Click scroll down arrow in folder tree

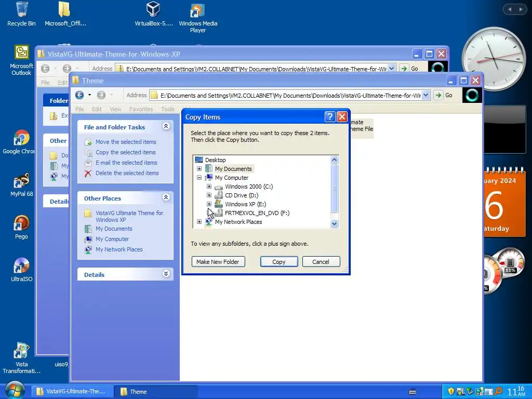pos(334,223)
